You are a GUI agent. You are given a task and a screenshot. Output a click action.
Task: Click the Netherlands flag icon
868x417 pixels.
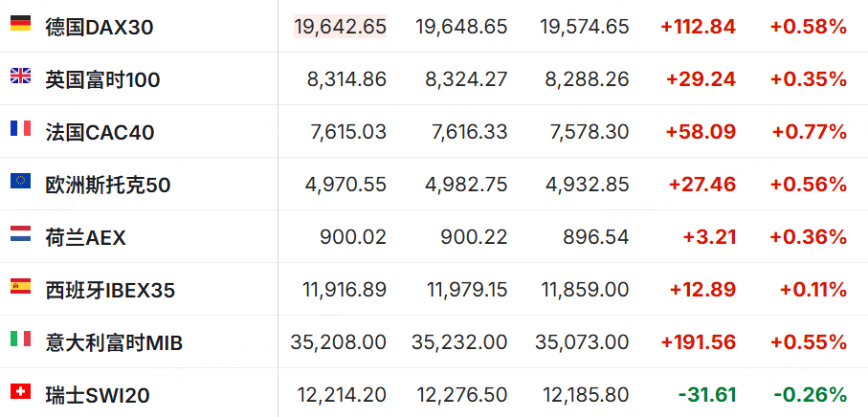(x=20, y=234)
